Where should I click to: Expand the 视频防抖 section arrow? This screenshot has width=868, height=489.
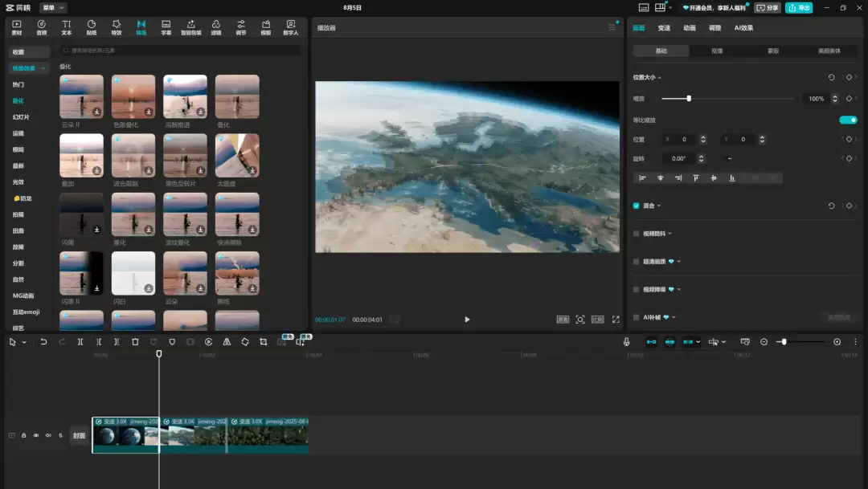tap(669, 234)
